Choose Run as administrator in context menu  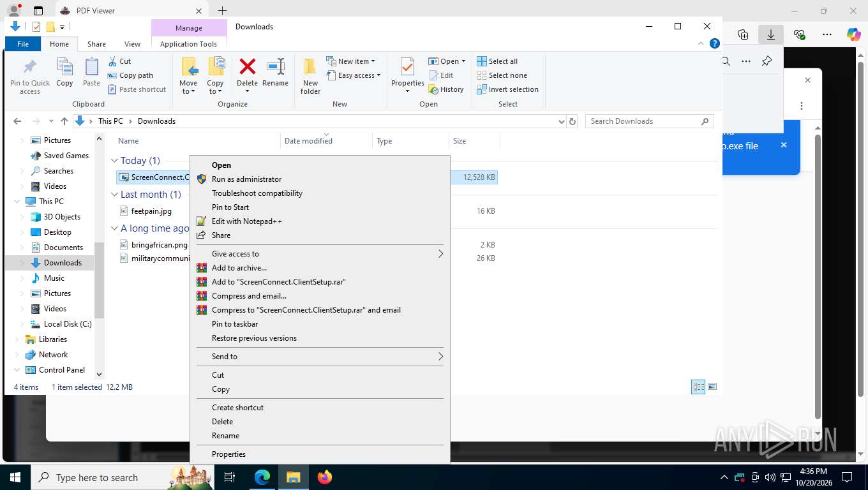click(x=246, y=179)
